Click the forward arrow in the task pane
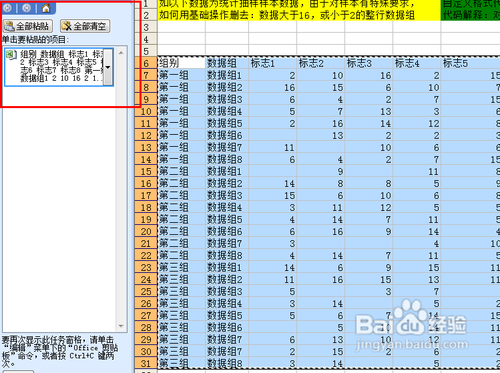500x373 pixels. click(x=27, y=8)
